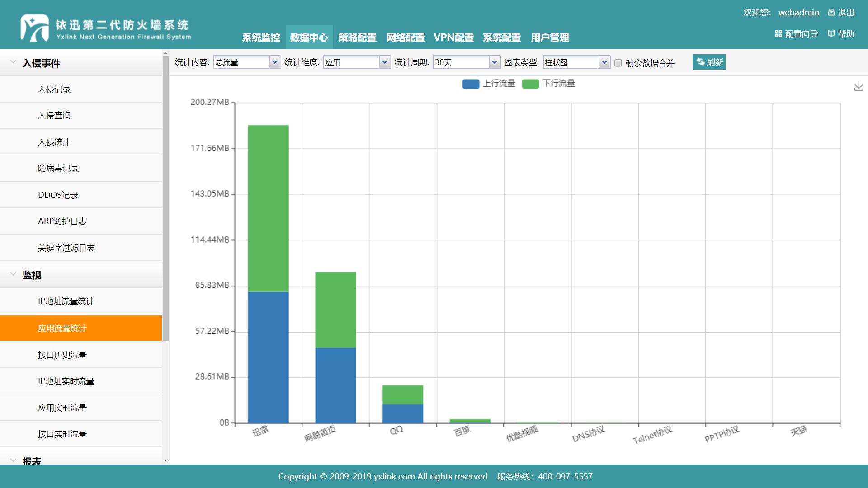Open the 配置向导 link

[x=802, y=34]
